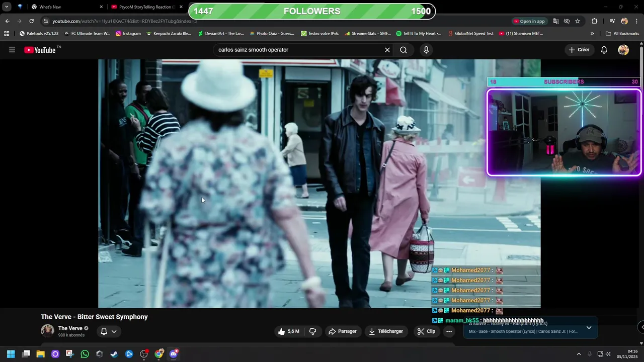Viewport: 644px width, 362px height.
Task: Click Open in app button
Action: [x=529, y=21]
